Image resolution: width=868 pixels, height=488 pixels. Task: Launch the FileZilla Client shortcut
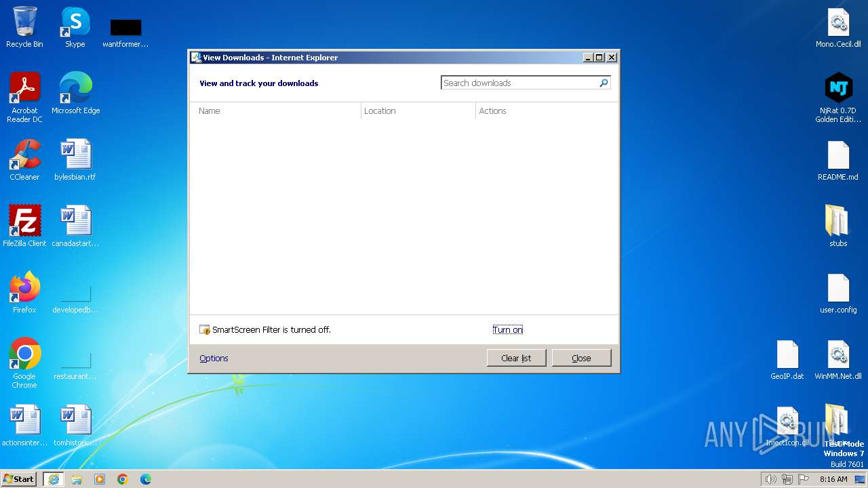(x=24, y=226)
